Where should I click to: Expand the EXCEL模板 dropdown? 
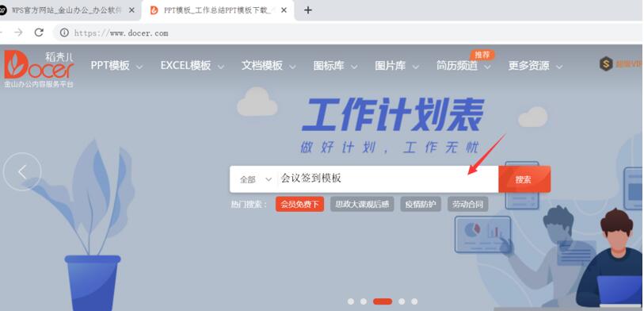click(192, 65)
